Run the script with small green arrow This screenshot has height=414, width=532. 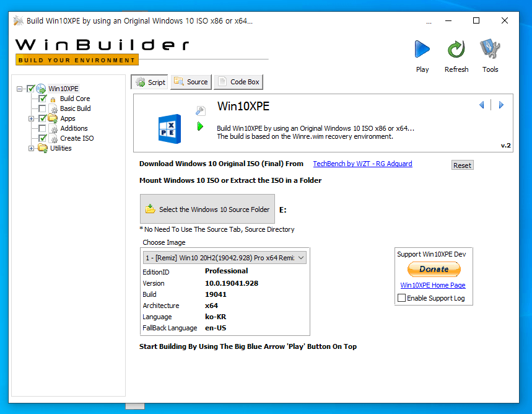click(x=200, y=126)
